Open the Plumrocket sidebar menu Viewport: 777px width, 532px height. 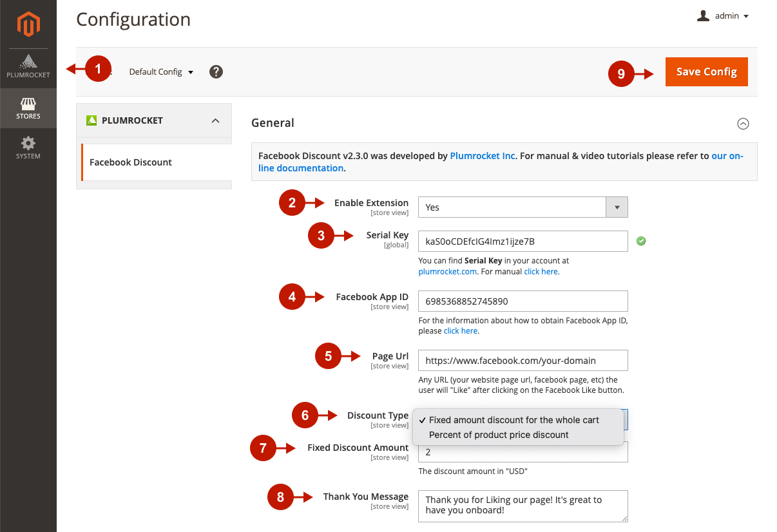pyautogui.click(x=28, y=67)
